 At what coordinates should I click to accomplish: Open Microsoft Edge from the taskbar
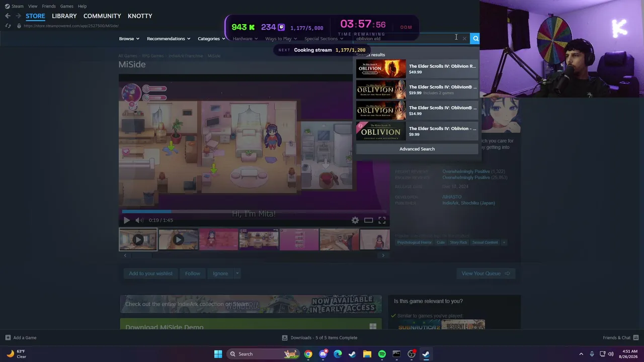click(338, 354)
